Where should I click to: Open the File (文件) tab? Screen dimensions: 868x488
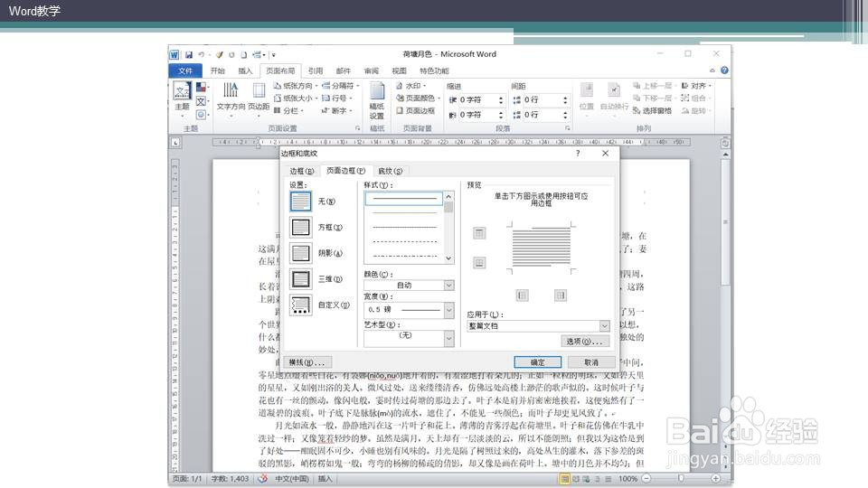pos(185,70)
